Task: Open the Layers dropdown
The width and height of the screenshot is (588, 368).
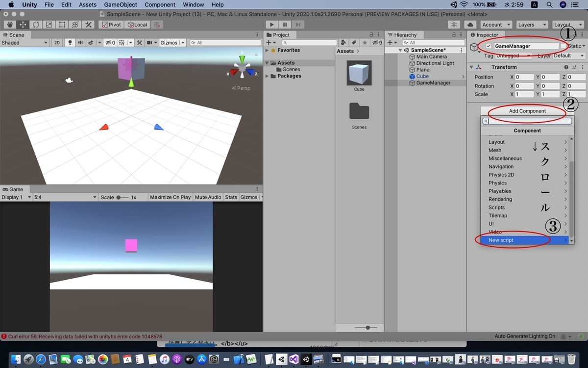Action: pyautogui.click(x=531, y=25)
